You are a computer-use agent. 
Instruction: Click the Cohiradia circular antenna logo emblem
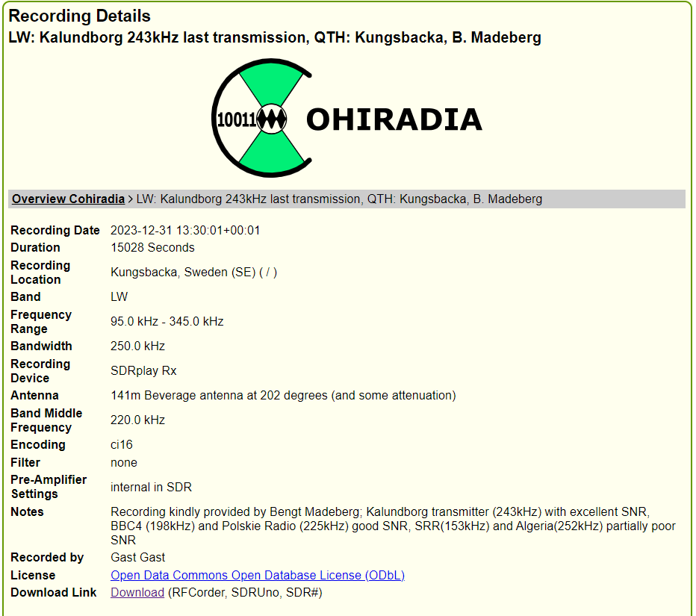tap(261, 118)
